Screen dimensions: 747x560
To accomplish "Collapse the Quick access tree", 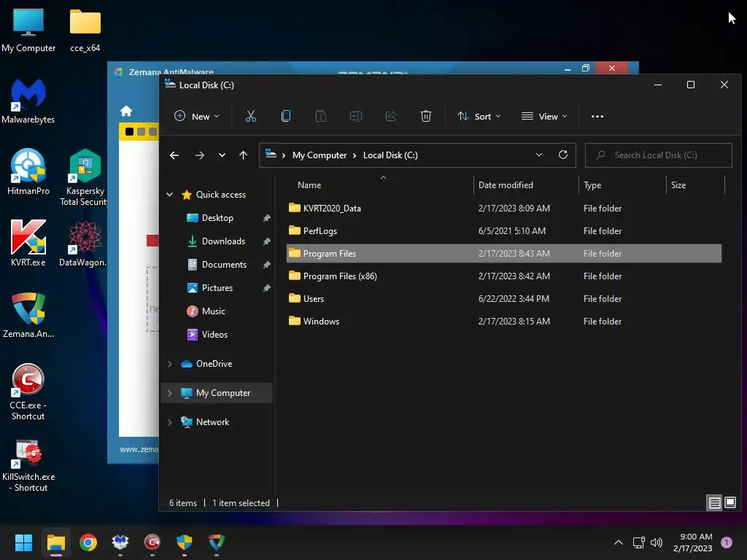I will pos(169,194).
